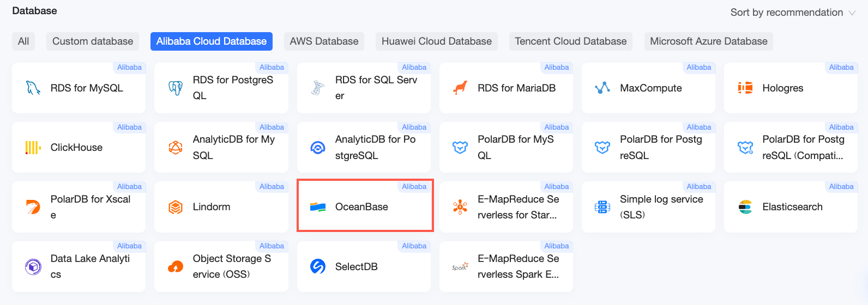Click the Elasticsearch icon
The width and height of the screenshot is (868, 305).
(x=745, y=207)
